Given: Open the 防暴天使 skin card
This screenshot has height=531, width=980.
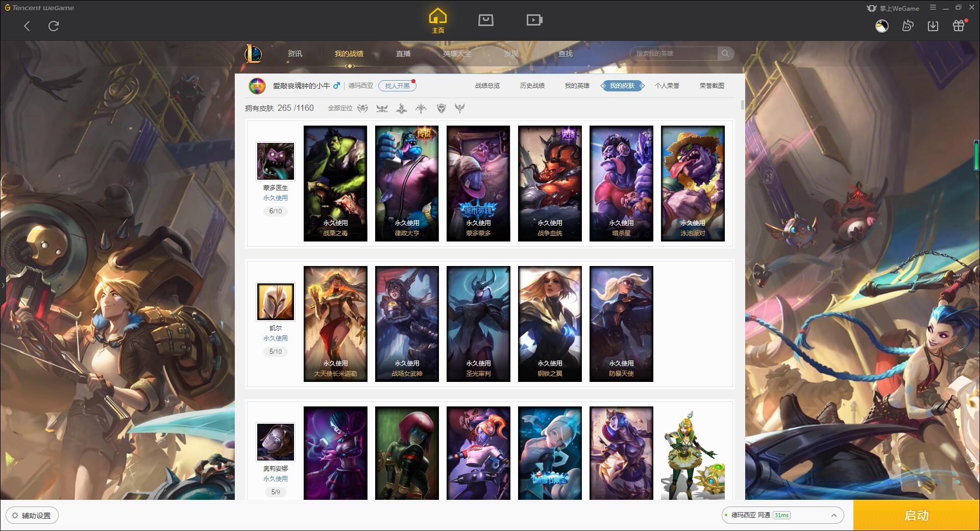Looking at the screenshot, I should tap(621, 324).
